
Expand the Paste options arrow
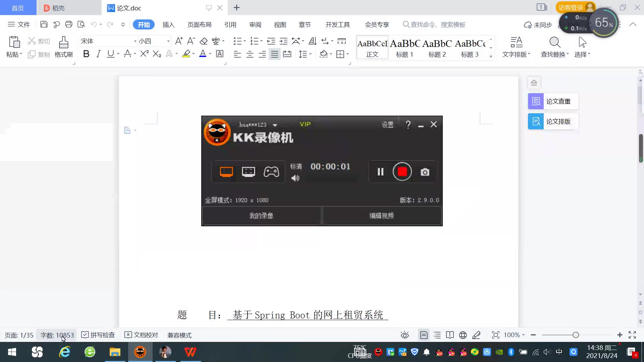point(21,54)
